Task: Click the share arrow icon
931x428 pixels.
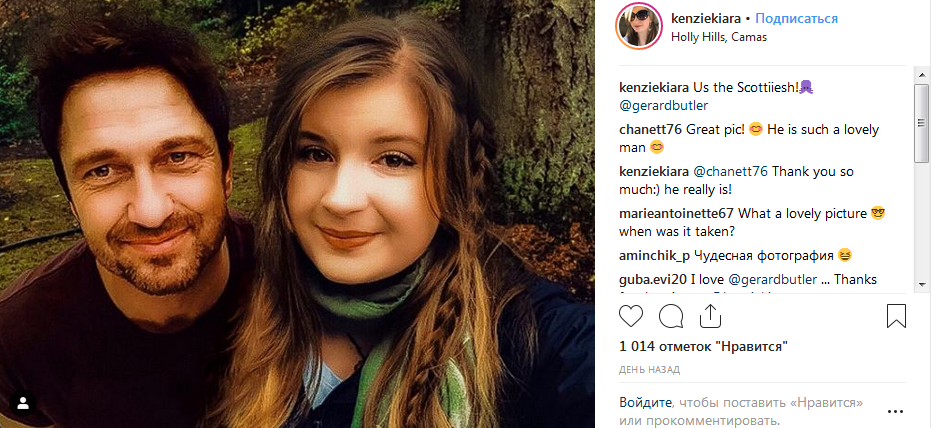Action: click(x=710, y=316)
